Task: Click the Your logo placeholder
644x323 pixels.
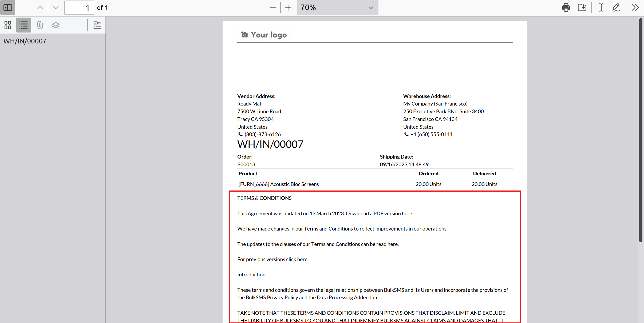Action: (264, 35)
